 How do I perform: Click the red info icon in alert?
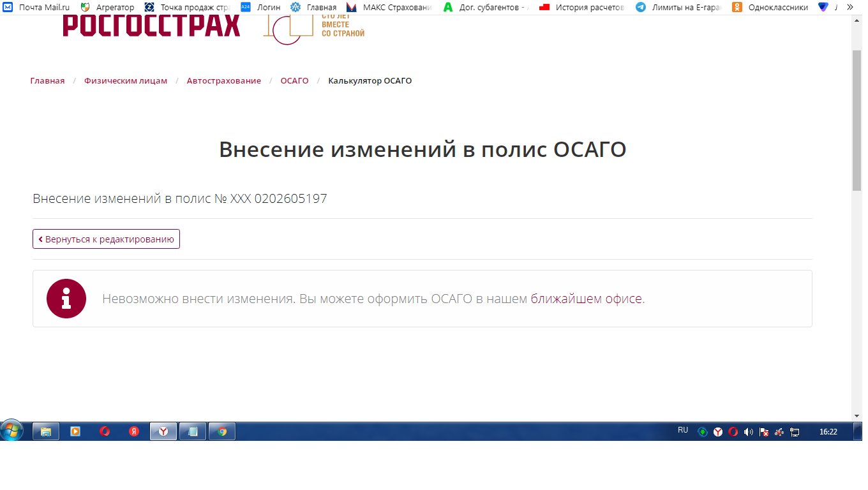[66, 299]
